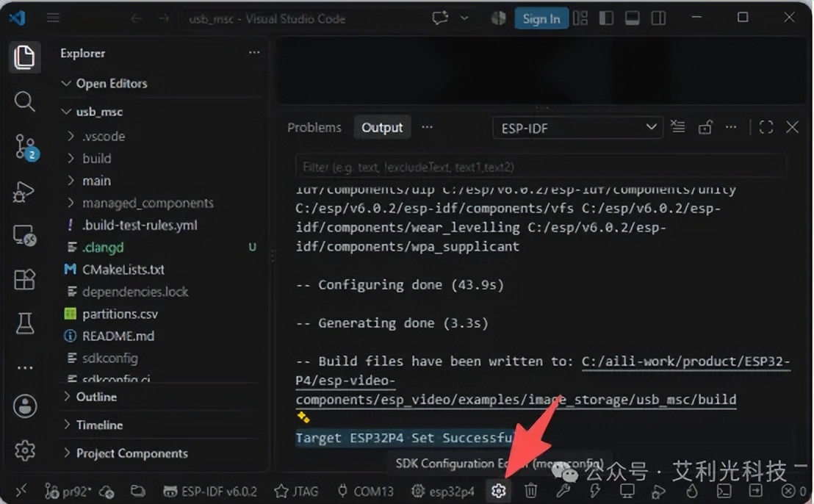The image size is (814, 504).
Task: Open the Manage gear in activity bar
Action: coord(24,450)
